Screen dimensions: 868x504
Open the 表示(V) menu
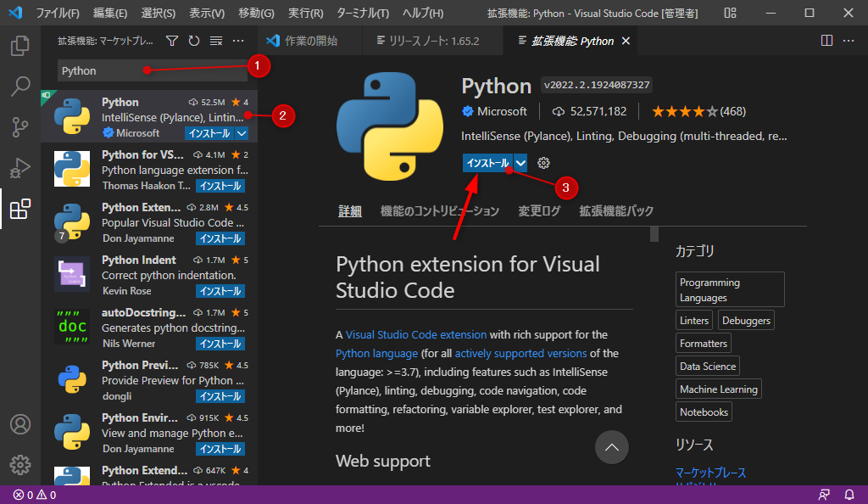coord(207,13)
